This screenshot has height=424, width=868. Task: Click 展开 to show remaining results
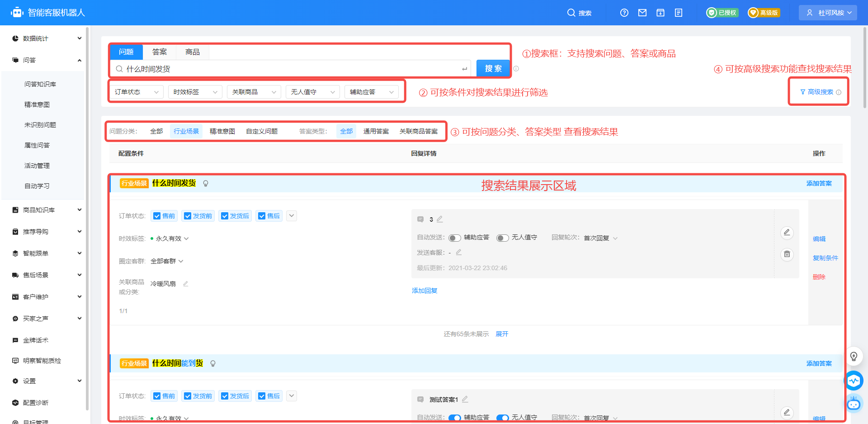(x=502, y=334)
